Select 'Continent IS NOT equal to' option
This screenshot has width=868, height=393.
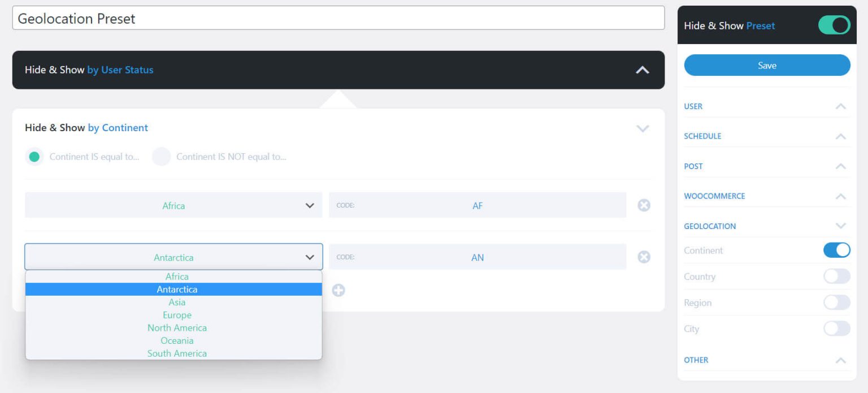pos(162,157)
